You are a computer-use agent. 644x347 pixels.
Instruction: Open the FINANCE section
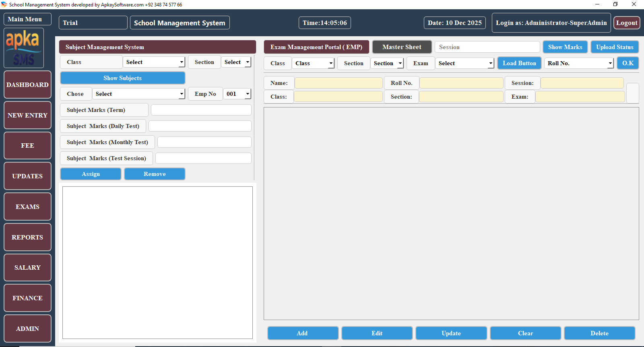[27, 298]
